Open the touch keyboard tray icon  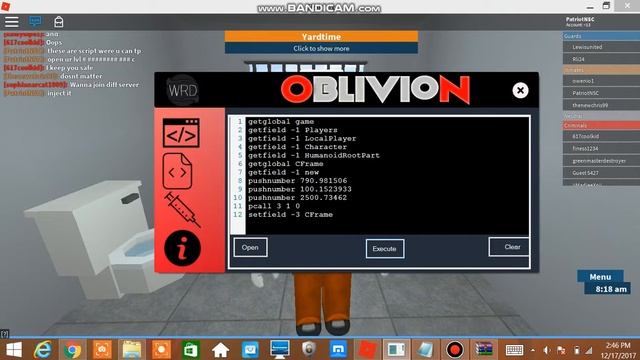pos(514,350)
